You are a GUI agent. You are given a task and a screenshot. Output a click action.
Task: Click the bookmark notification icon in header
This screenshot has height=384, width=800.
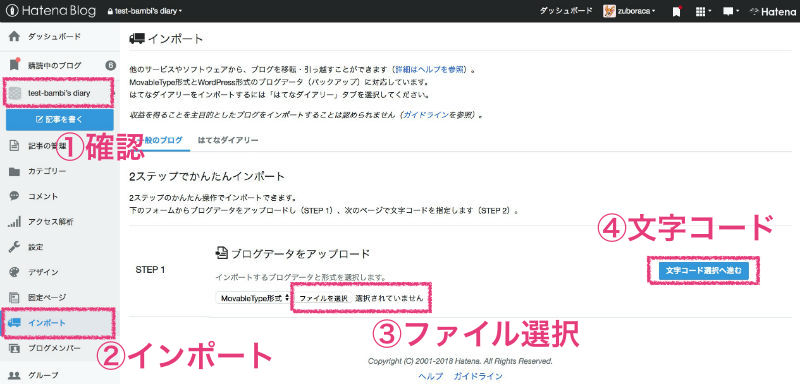pyautogui.click(x=677, y=11)
